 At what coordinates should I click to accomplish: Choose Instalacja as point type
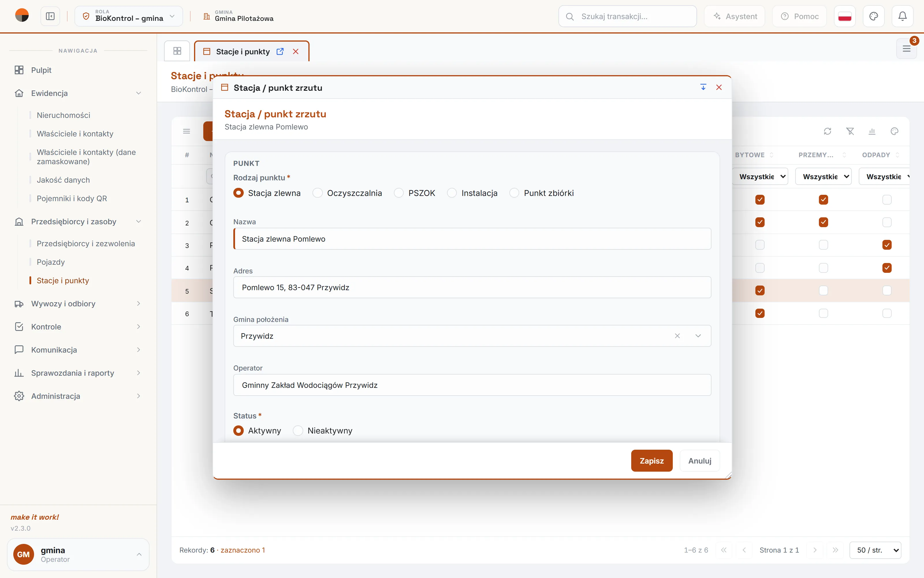coord(472,193)
